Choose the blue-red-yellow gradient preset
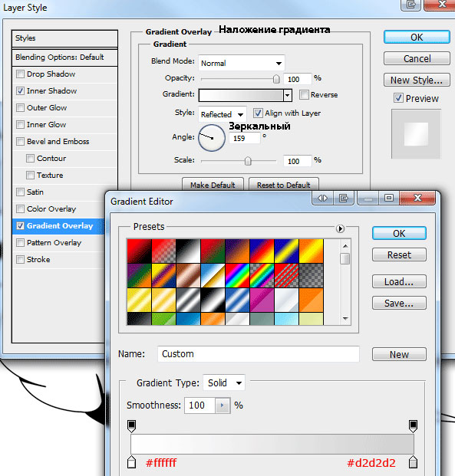Viewport: 455px width, 476px height. (262, 251)
